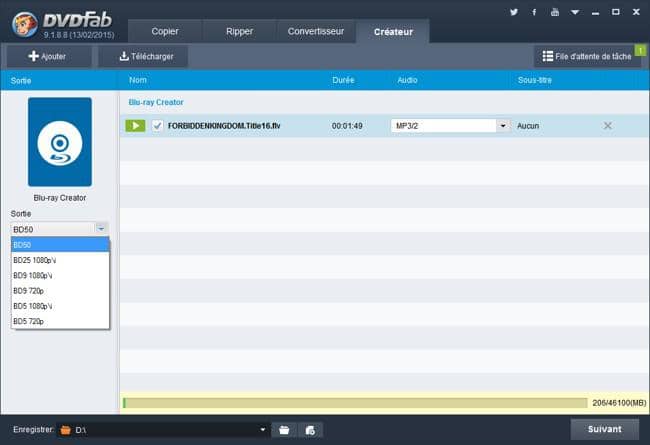Open the Enregistrer path dropdown arrow
Image resolution: width=650 pixels, height=445 pixels.
(262, 430)
